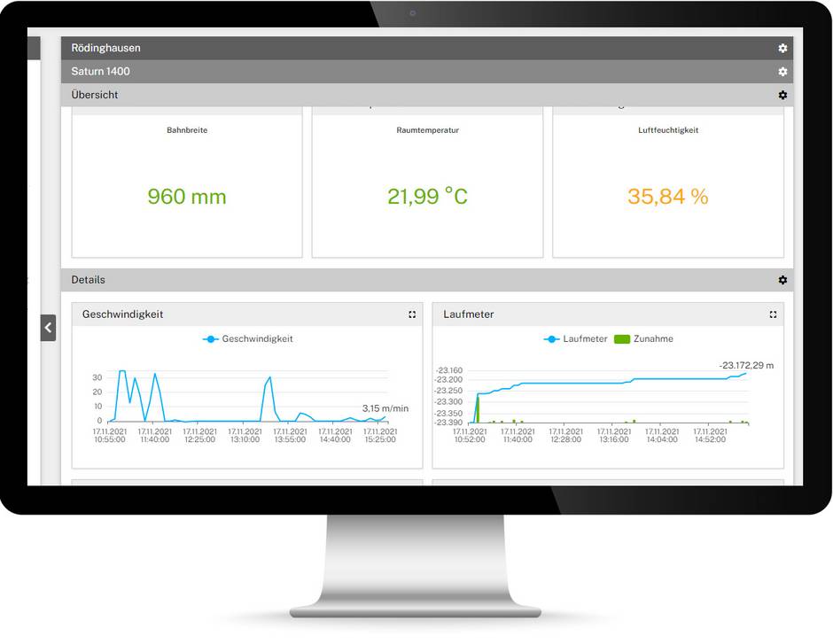Maximize the Geschwindigkeit chart panel

(412, 314)
